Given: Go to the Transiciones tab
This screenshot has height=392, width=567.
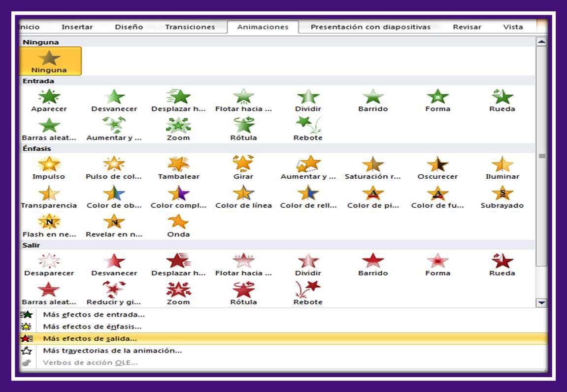Looking at the screenshot, I should pyautogui.click(x=190, y=27).
